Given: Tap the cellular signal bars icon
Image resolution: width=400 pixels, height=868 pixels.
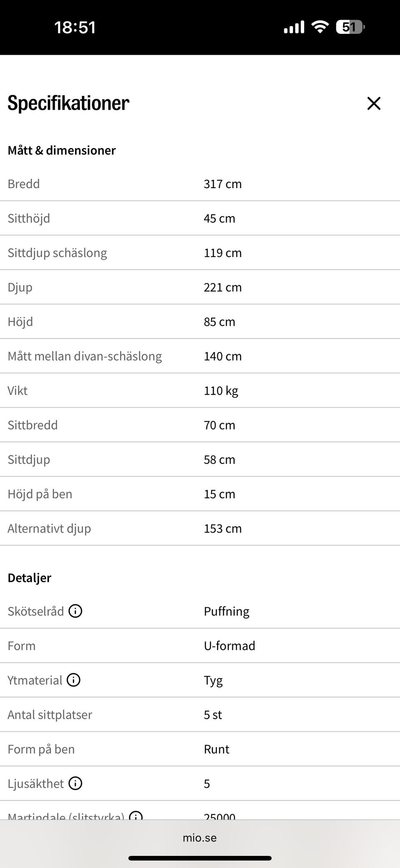Looking at the screenshot, I should [294, 28].
